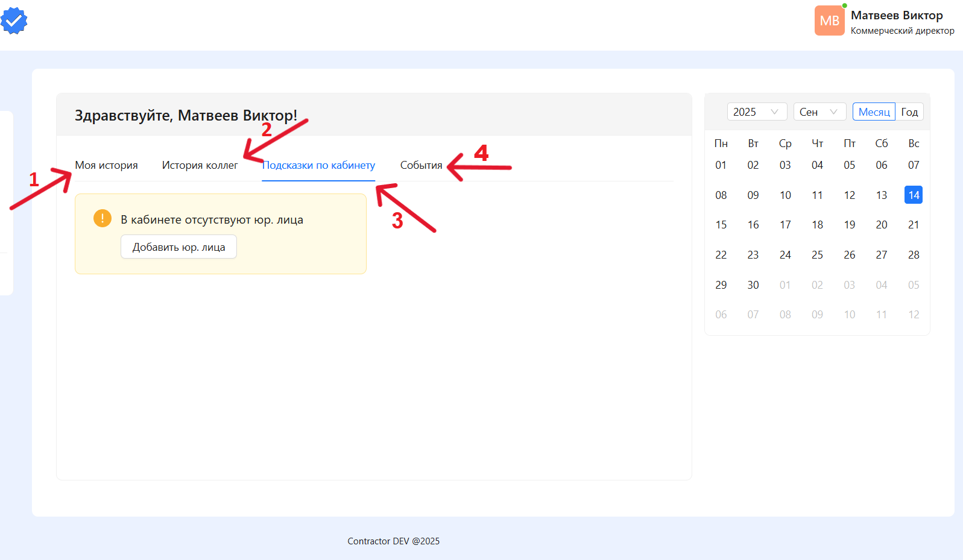Viewport: 963px width, 560px height.
Task: Select date 21 in the calendar
Action: click(913, 225)
